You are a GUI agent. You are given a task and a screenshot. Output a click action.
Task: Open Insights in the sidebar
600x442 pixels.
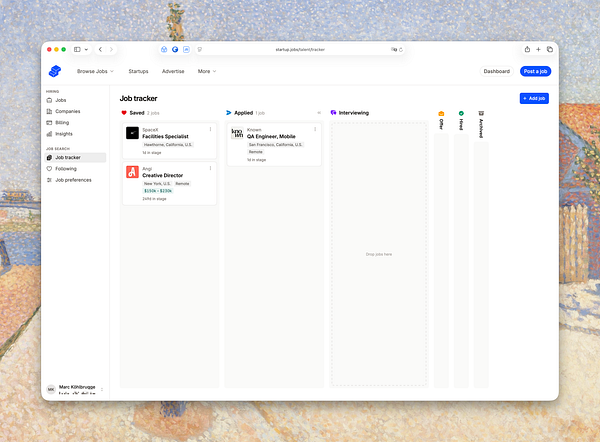[x=75, y=134]
